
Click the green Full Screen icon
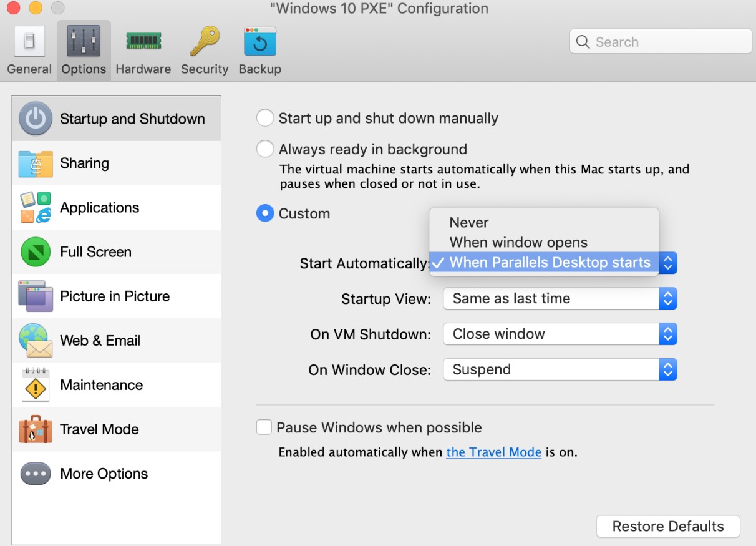click(x=36, y=252)
